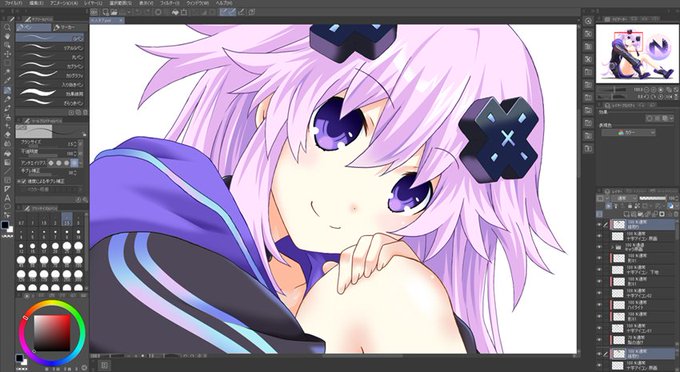Select the Eraser tool
Viewport: 680px width, 372px height.
coord(8,134)
